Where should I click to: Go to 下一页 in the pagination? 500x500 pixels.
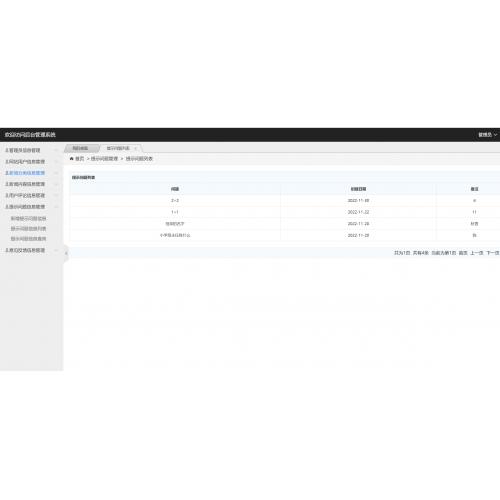point(493,253)
